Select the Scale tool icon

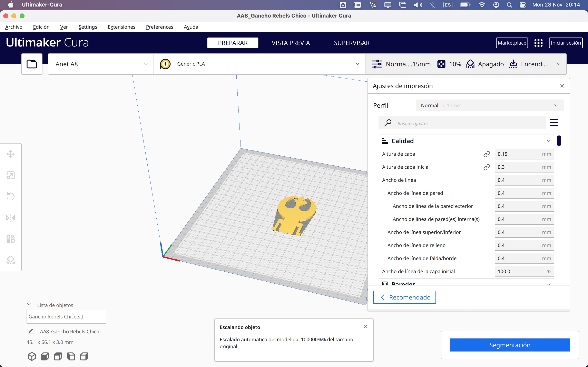click(10, 175)
